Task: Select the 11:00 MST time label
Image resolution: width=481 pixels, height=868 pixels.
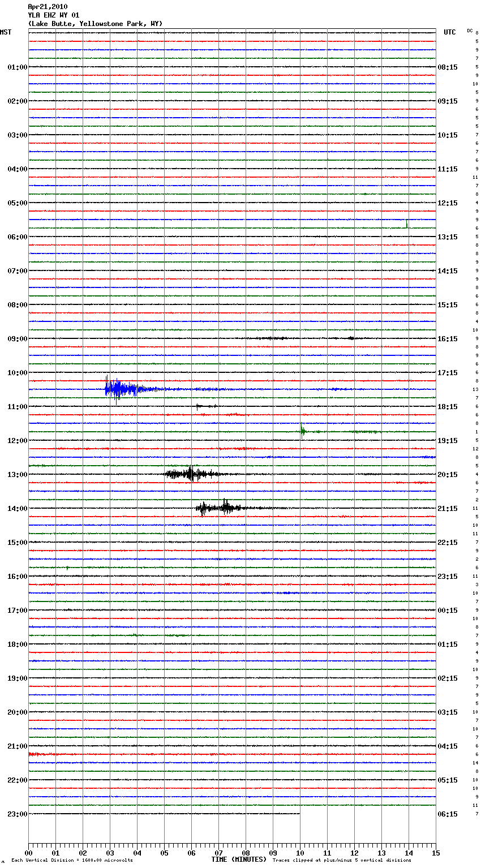Action: pyautogui.click(x=18, y=407)
